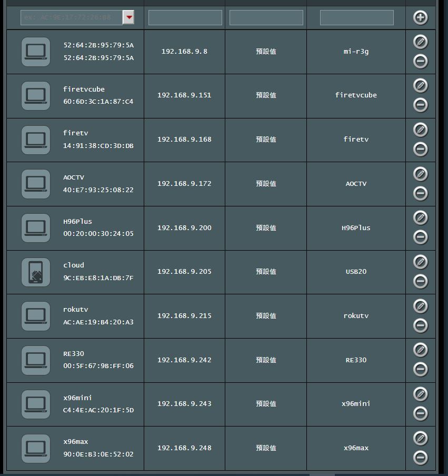Click the empty DNS server input field
The height and width of the screenshot is (476, 448).
click(x=266, y=17)
